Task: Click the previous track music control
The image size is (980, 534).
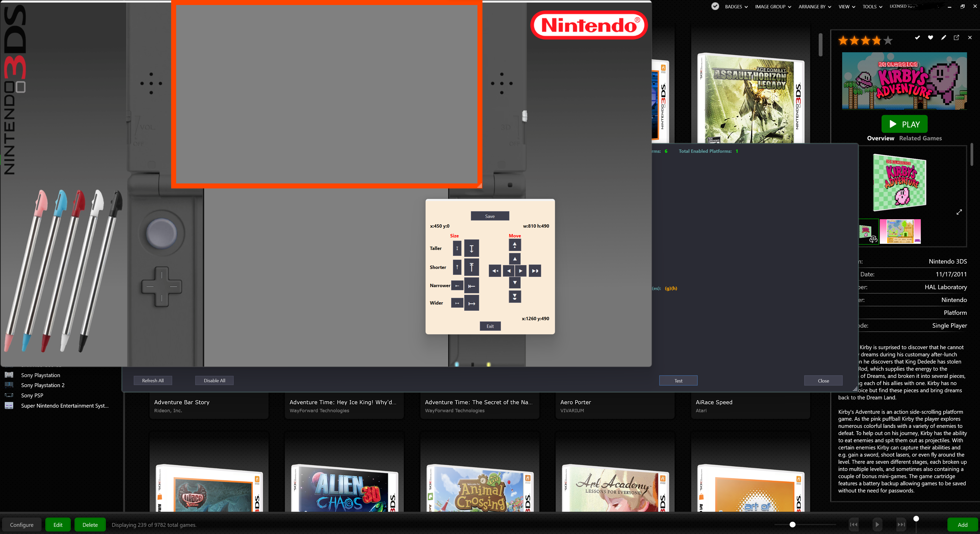Action: [x=853, y=525]
